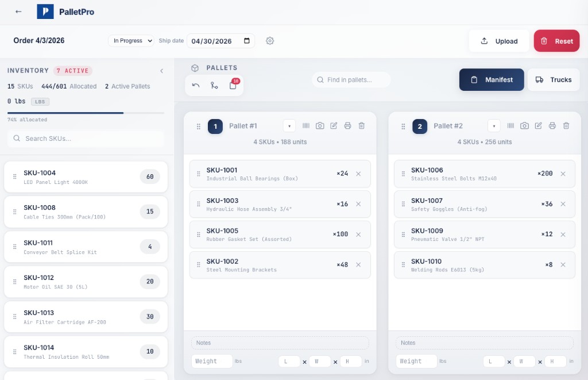This screenshot has width=588, height=380.
Task: Select the SKU-1008 Cable Ties card
Action: tap(86, 212)
